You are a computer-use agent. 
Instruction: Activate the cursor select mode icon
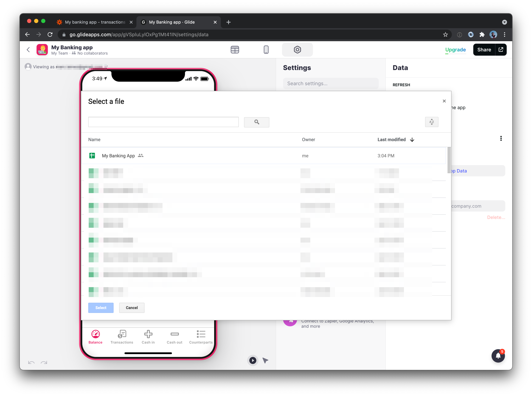(265, 360)
